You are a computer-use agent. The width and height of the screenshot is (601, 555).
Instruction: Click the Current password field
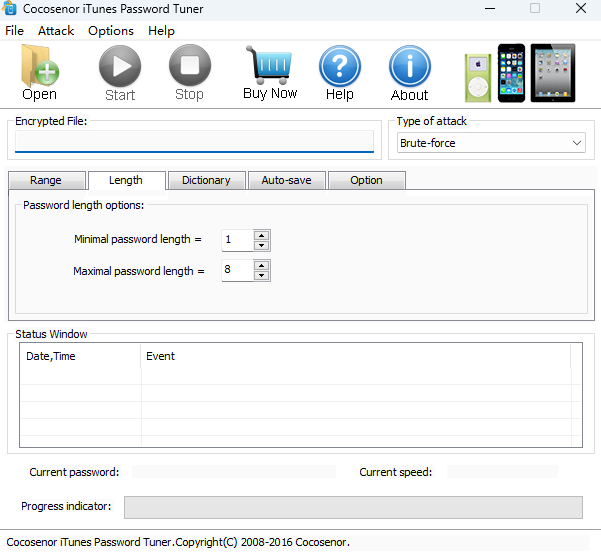[234, 472]
